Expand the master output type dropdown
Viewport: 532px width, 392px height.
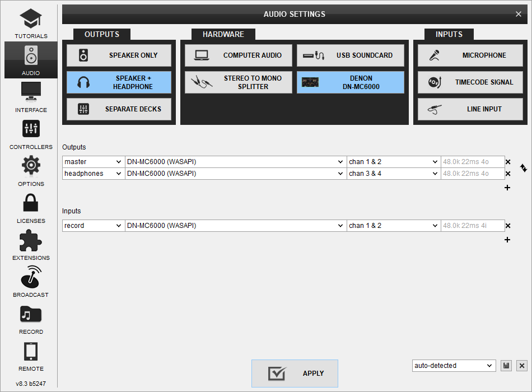(x=93, y=162)
